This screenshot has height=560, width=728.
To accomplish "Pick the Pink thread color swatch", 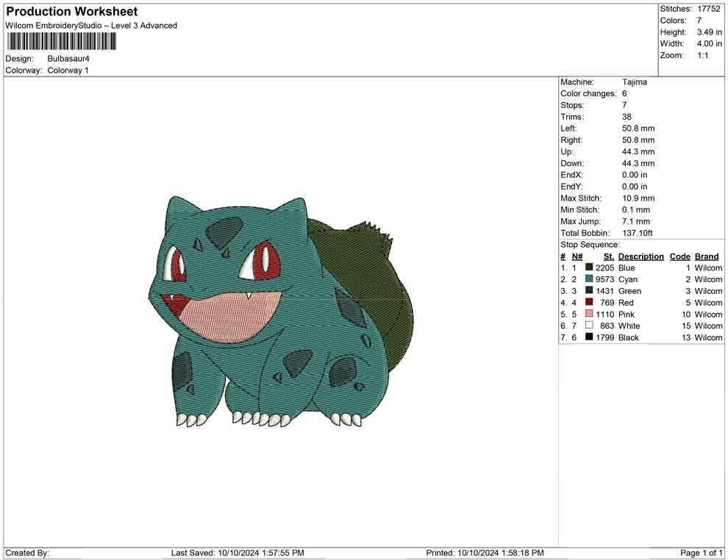I will point(589,315).
